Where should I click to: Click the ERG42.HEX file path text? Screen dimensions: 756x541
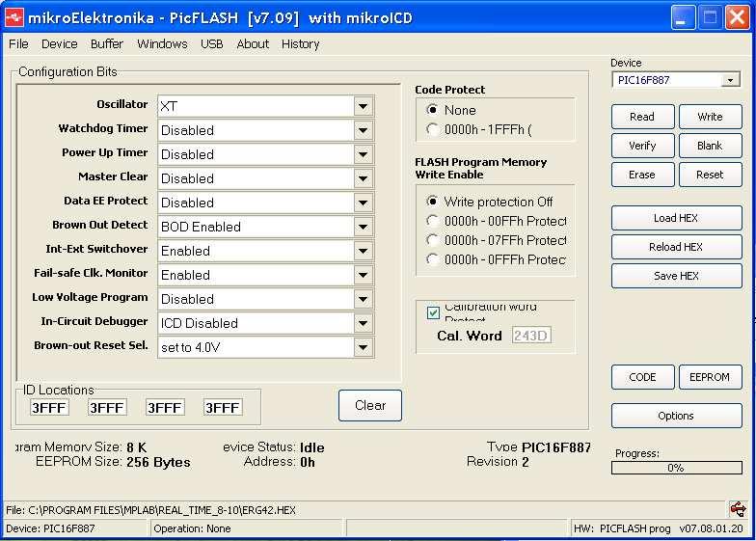click(x=150, y=510)
